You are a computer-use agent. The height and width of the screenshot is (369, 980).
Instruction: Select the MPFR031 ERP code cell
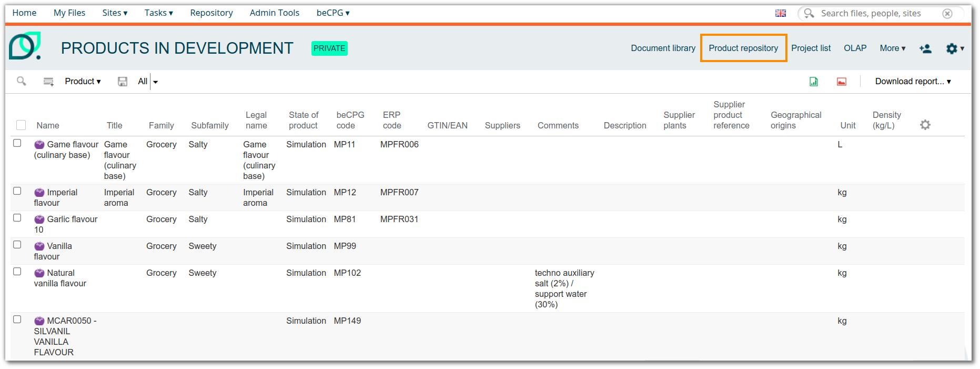(x=399, y=219)
